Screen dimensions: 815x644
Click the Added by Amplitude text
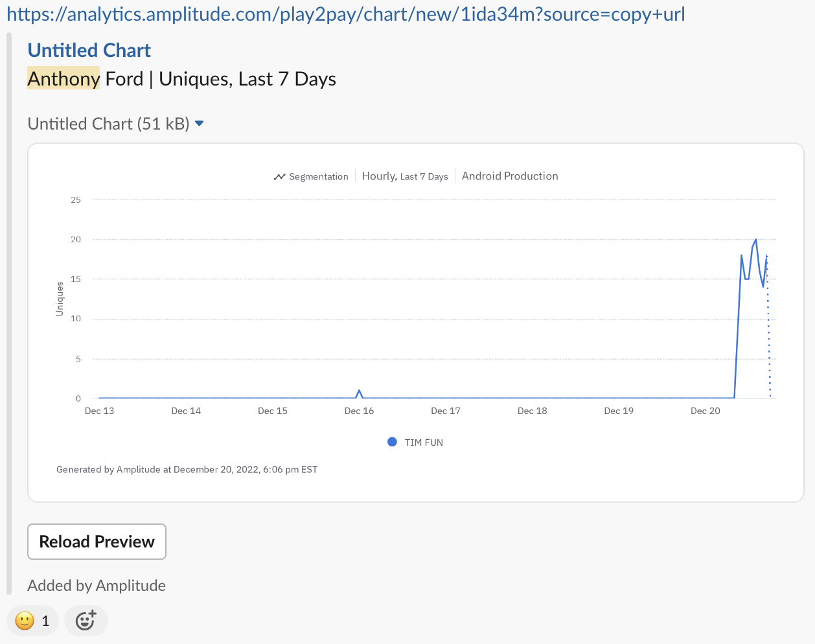[97, 586]
